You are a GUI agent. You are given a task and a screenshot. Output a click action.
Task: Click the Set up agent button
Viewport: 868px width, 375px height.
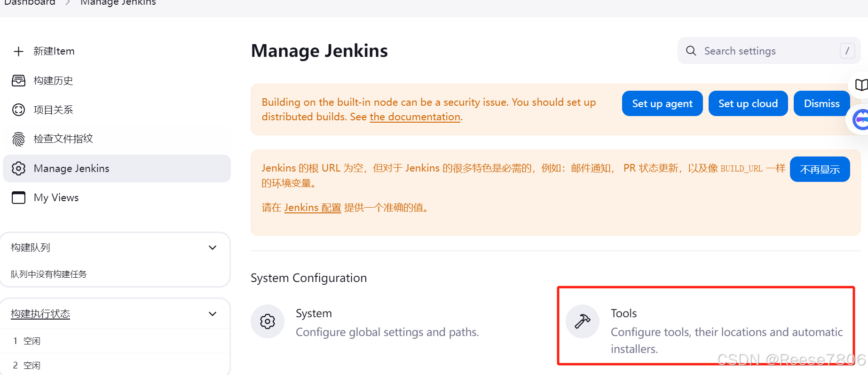662,103
